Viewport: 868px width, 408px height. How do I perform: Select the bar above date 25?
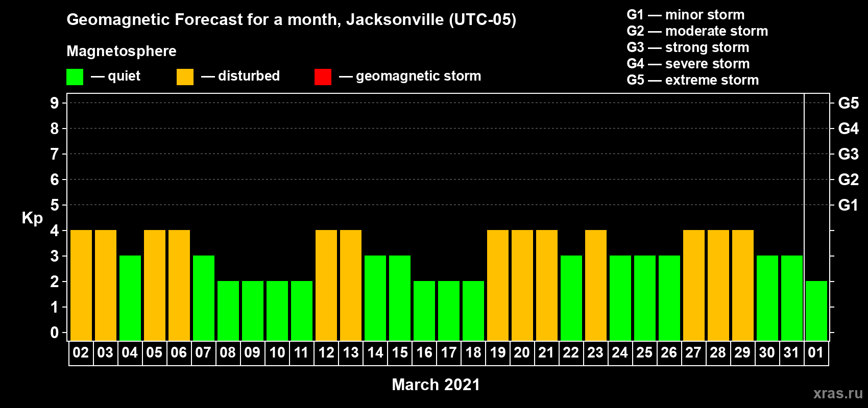[x=645, y=298]
